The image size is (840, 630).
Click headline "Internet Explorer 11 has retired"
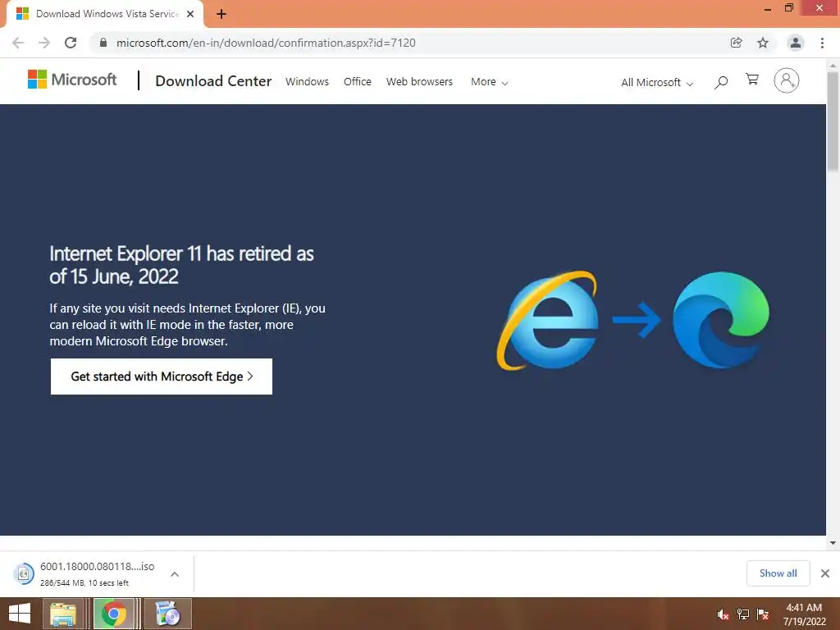click(x=181, y=265)
